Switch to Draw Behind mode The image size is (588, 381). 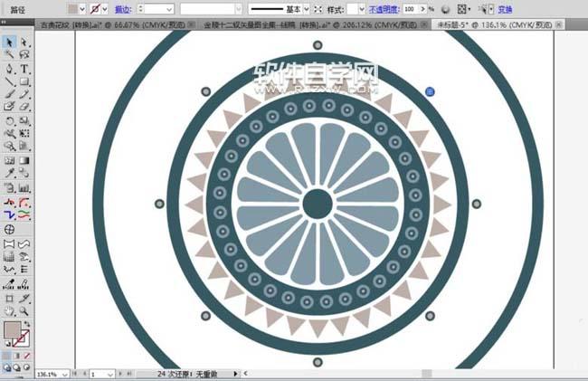tap(17, 367)
